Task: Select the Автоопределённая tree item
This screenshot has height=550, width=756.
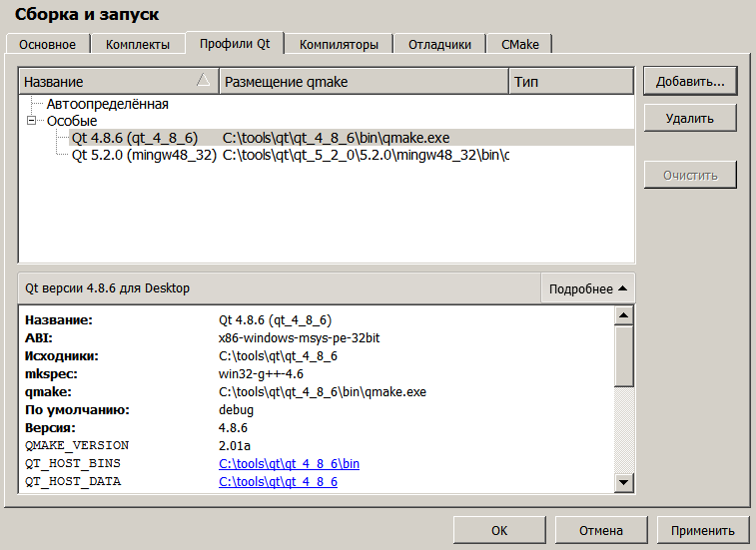Action: [x=107, y=104]
